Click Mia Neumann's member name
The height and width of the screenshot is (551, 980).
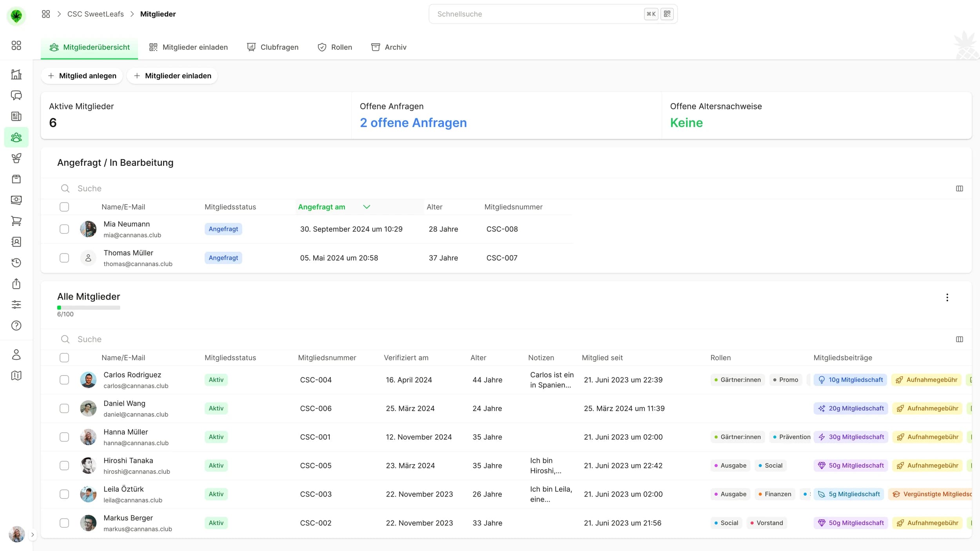pos(127,224)
